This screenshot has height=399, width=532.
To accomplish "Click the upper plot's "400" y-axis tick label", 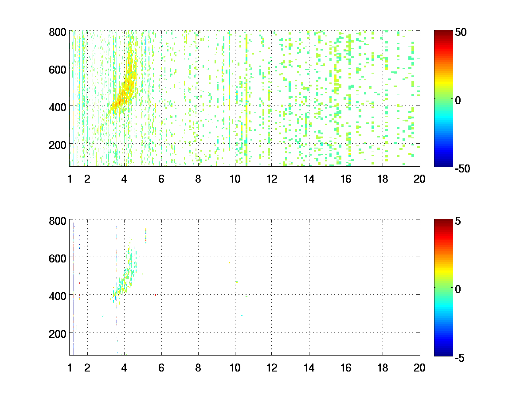I will click(58, 107).
